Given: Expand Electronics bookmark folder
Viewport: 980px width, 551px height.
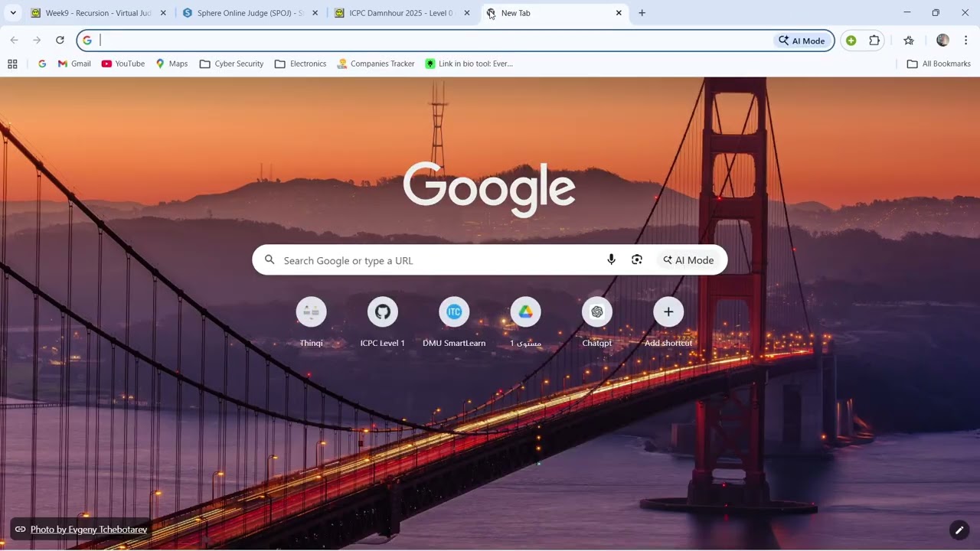Looking at the screenshot, I should pyautogui.click(x=300, y=64).
